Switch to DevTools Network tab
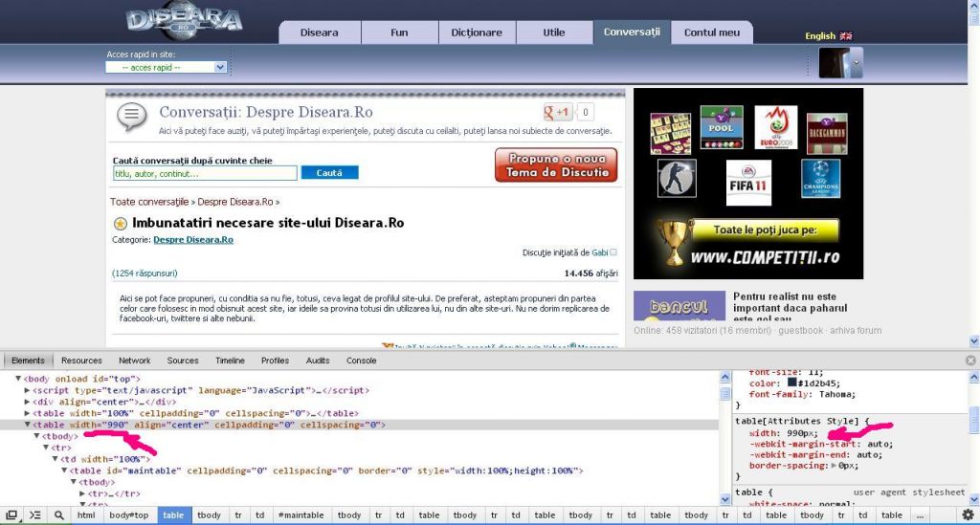This screenshot has height=525, width=980. click(x=134, y=361)
